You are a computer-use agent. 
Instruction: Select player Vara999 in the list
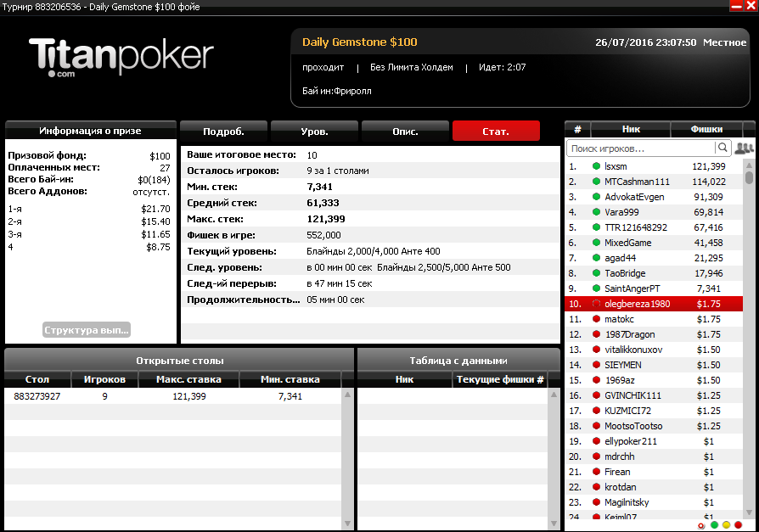(654, 212)
